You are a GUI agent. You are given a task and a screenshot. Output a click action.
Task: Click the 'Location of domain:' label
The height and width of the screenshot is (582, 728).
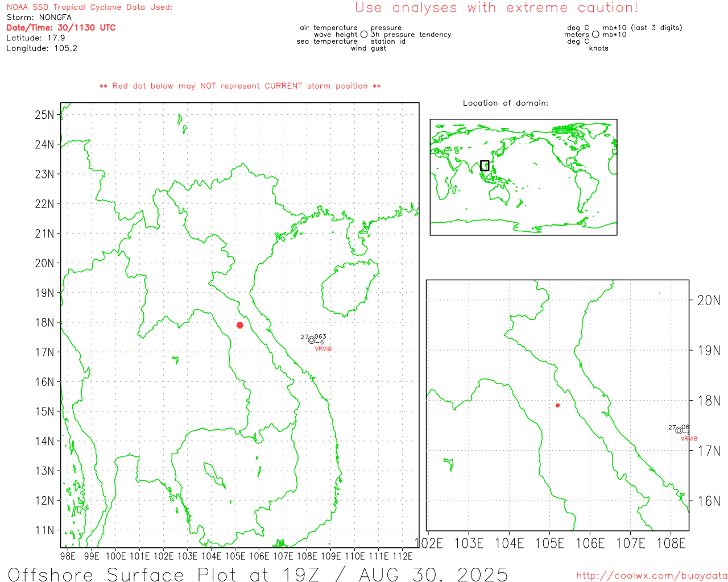[506, 103]
